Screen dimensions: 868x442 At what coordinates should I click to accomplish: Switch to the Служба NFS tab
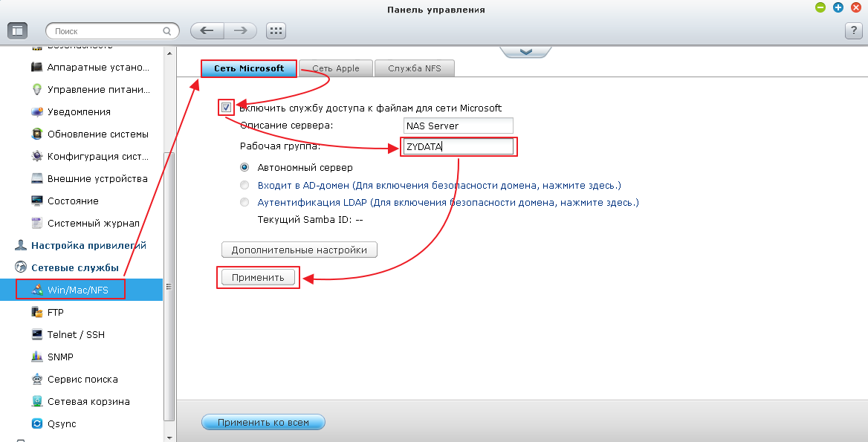click(415, 68)
